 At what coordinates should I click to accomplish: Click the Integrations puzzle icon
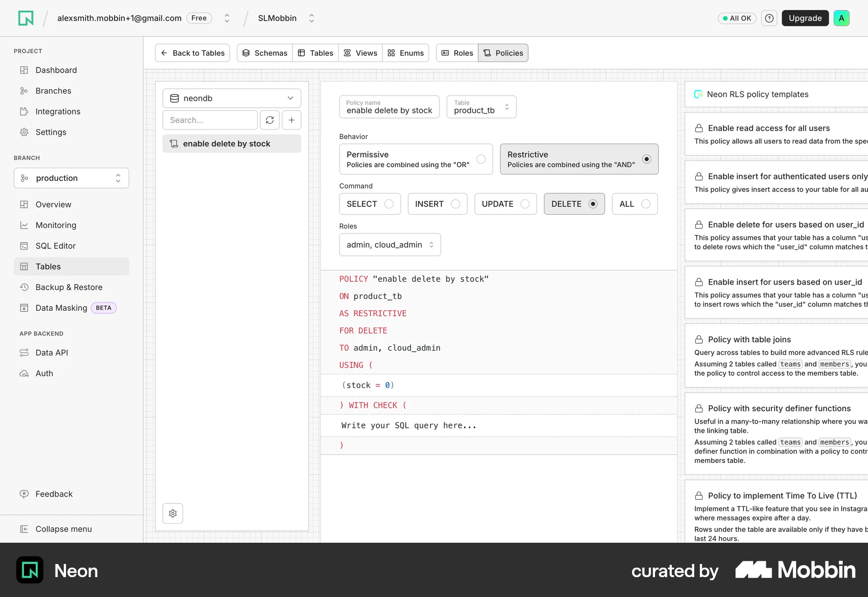point(24,112)
